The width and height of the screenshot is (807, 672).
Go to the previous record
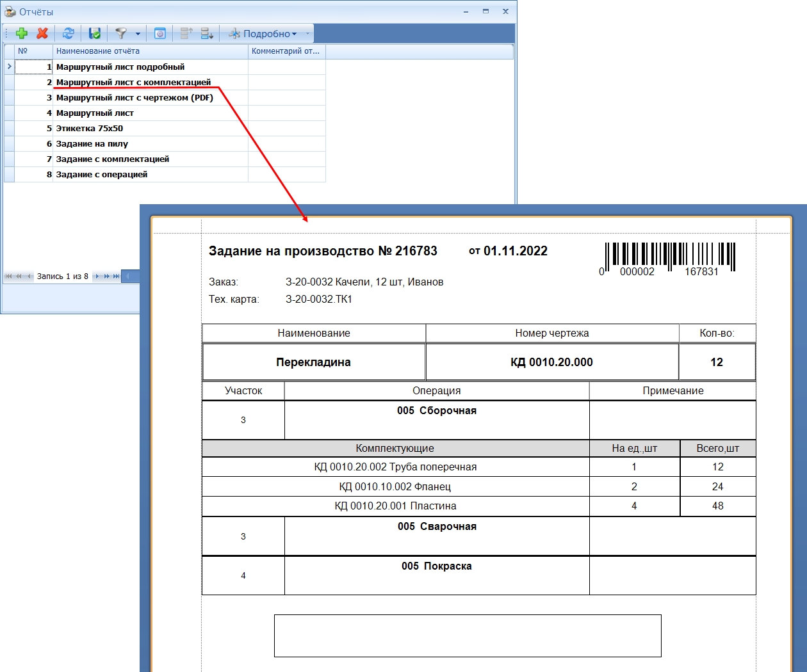29,276
